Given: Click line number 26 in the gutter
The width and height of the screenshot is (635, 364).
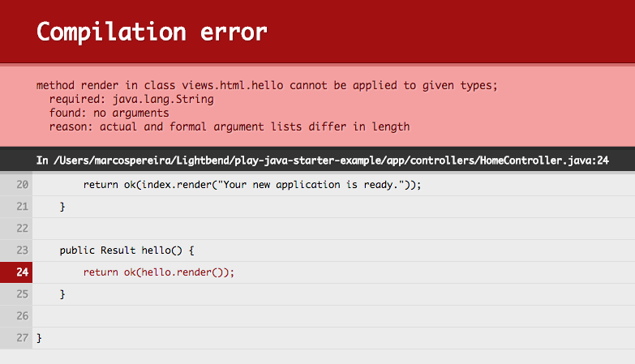Looking at the screenshot, I should click(x=22, y=316).
